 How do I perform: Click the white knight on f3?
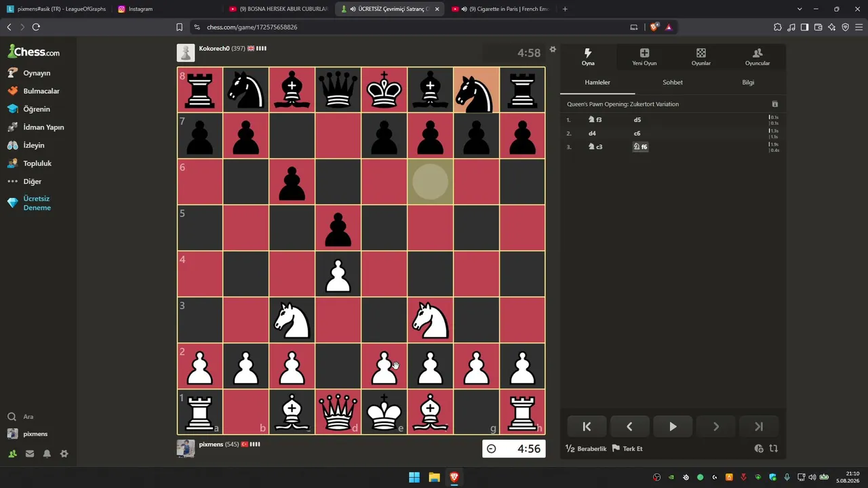[431, 320]
